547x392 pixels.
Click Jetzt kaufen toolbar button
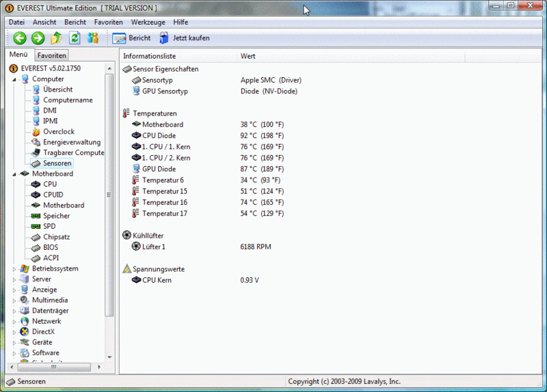[184, 38]
